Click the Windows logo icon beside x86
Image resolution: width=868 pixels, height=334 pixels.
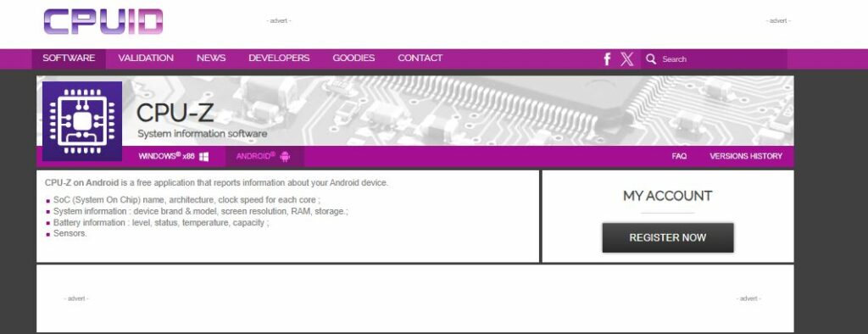coord(203,157)
